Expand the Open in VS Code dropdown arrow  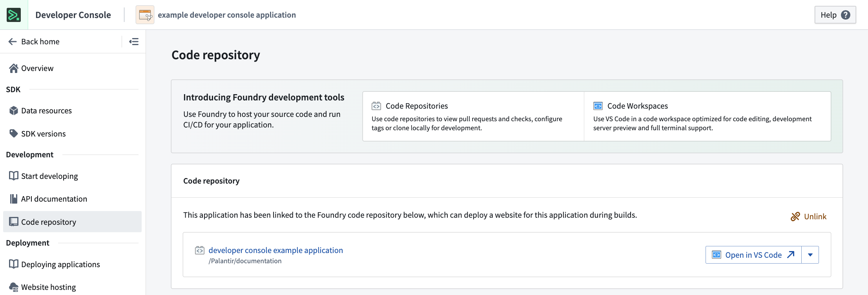click(x=810, y=255)
